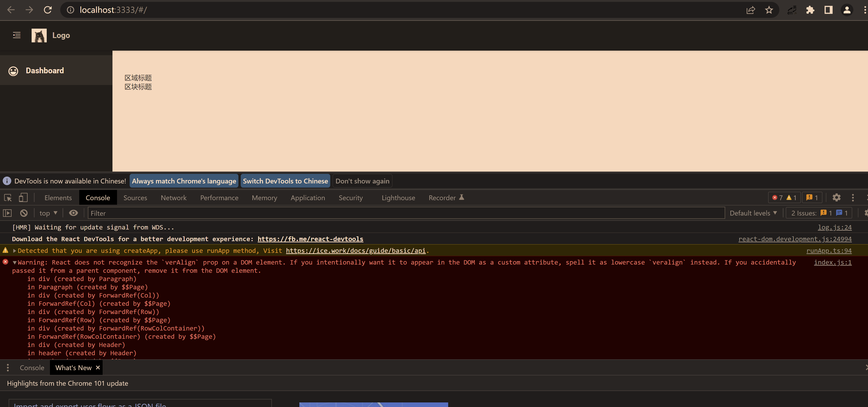Expand the createApp warning message

(x=14, y=251)
